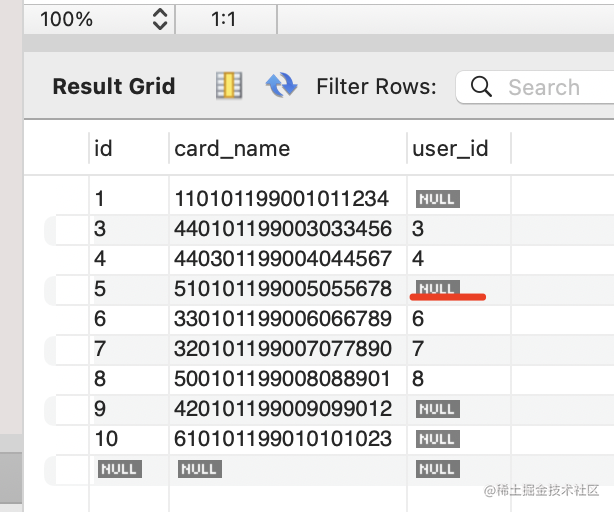Select the NULL user_id cell for id 9
Screen dimensions: 614x512
click(437, 409)
